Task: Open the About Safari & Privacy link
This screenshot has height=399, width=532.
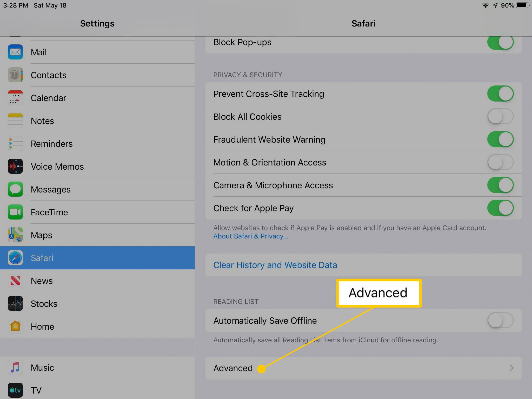Action: (x=251, y=236)
